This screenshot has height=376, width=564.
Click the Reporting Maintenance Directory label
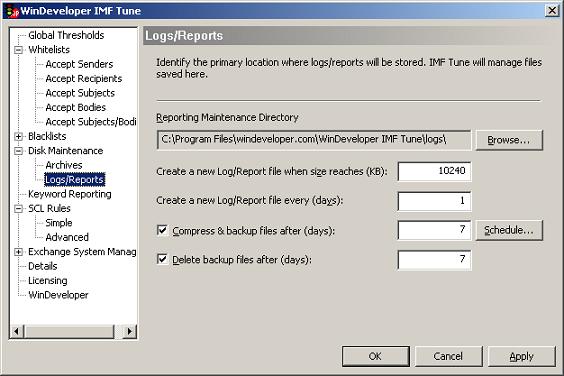pos(227,118)
